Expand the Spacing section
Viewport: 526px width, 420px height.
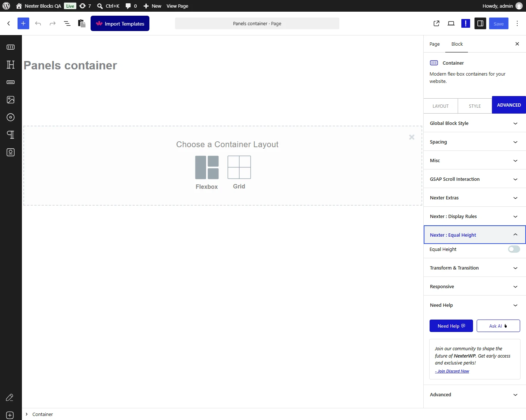pyautogui.click(x=475, y=142)
